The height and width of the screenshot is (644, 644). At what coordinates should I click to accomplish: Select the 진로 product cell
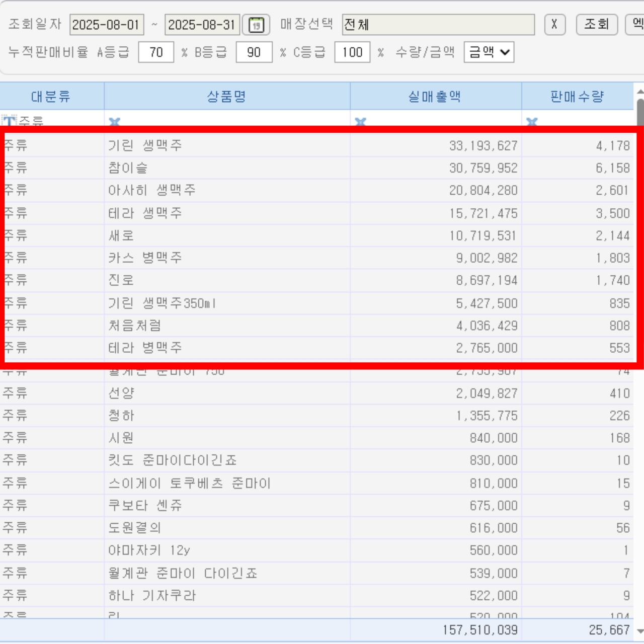pos(227,280)
